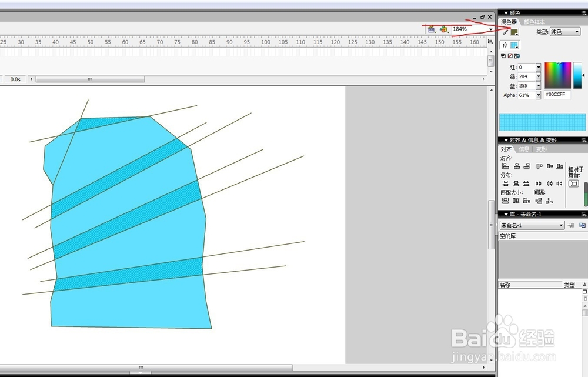Click the Align bottom edge icon
Viewport: 588px width, 377px height.
560,166
